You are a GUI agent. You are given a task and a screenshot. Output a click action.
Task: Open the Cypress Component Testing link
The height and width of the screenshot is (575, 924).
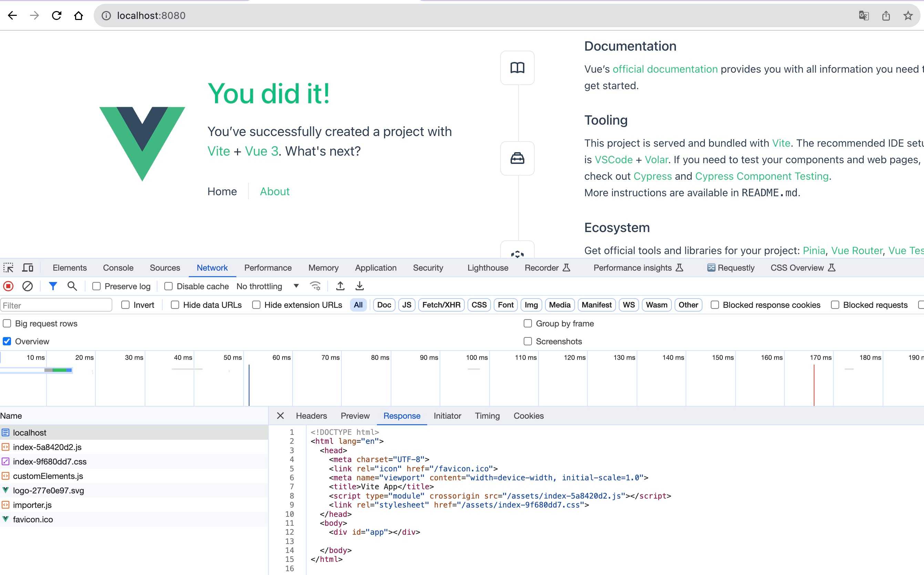[x=762, y=176]
